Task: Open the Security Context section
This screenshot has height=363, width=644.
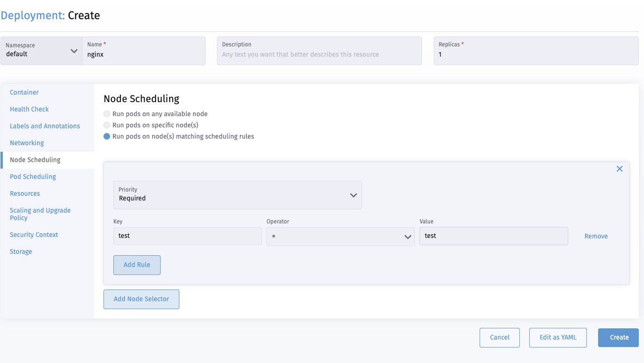Action: (x=34, y=235)
